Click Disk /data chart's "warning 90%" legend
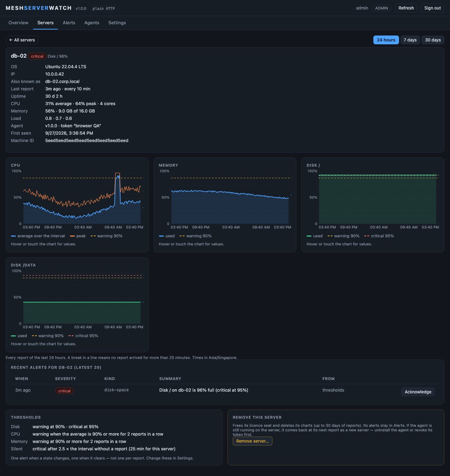 pyautogui.click(x=48, y=336)
